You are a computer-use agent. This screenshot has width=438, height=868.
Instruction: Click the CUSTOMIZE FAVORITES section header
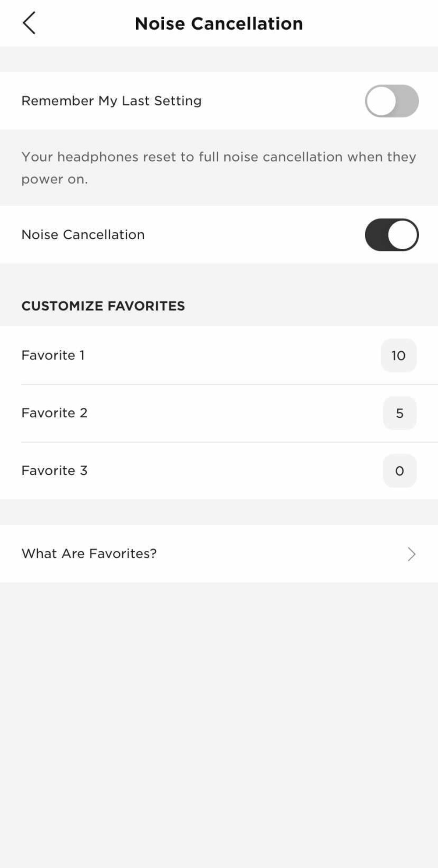[103, 306]
